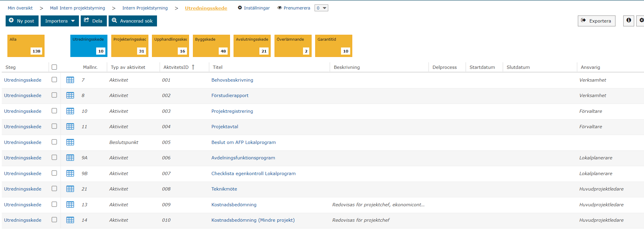Open Inställningar gear in breadcrumb bar
This screenshot has height=249, width=644.
[240, 8]
